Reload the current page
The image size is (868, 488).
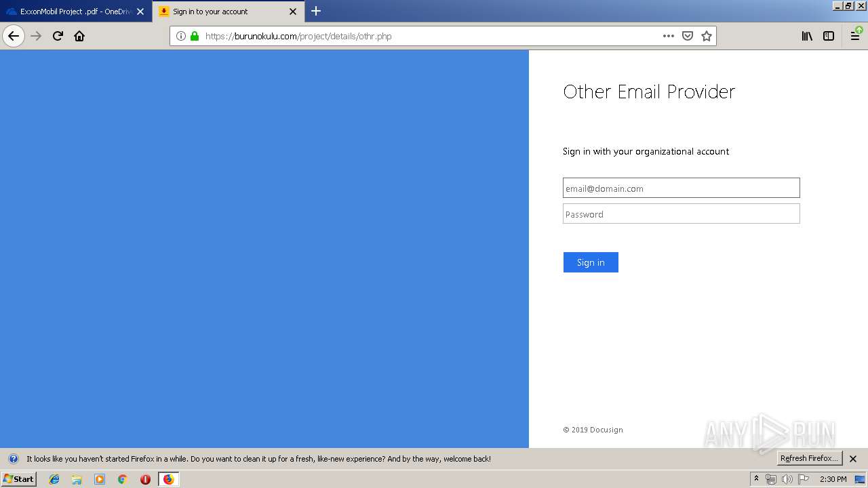tap(58, 36)
